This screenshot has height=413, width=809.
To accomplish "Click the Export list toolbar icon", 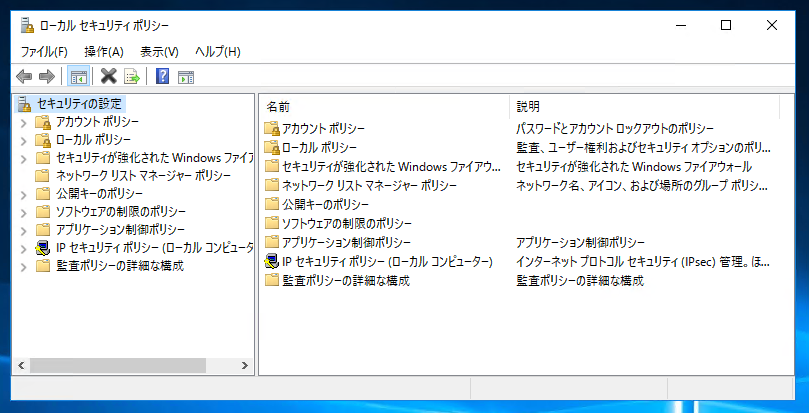I will [x=132, y=77].
